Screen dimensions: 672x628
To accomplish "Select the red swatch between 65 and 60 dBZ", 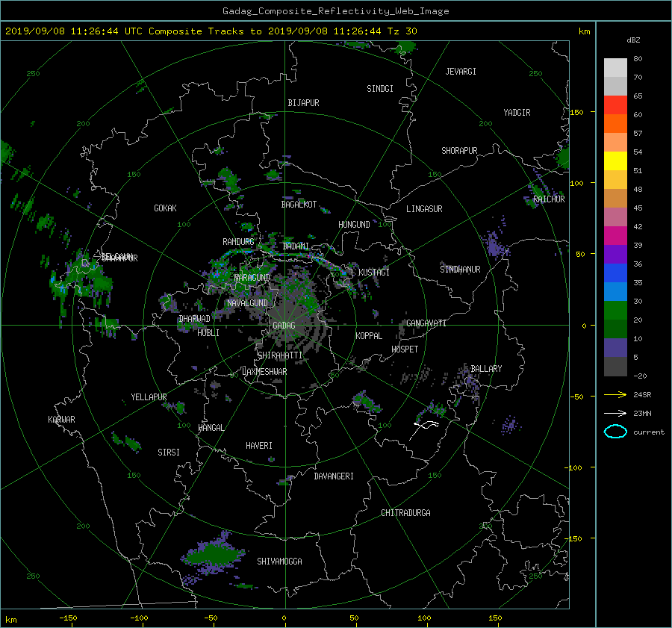I will tap(615, 105).
